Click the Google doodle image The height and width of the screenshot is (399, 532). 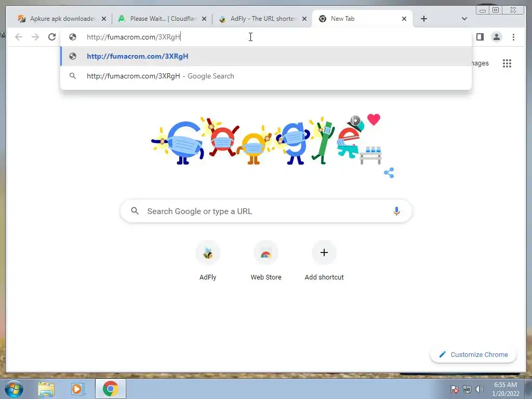(x=267, y=140)
